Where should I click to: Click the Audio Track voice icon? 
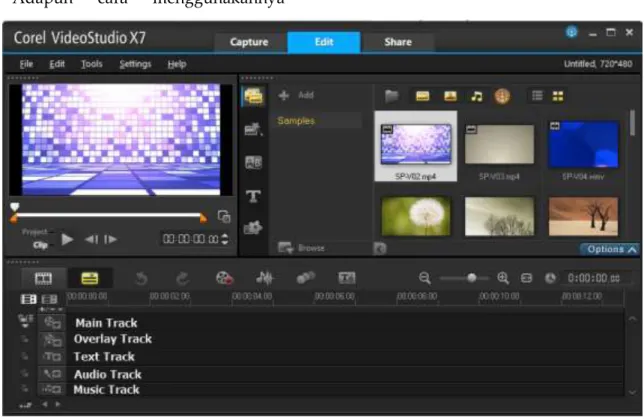53,374
